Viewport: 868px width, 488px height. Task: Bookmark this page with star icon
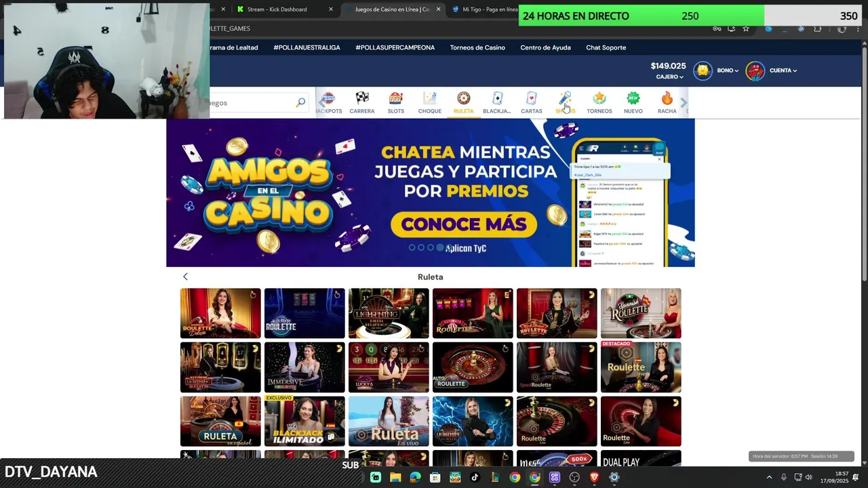pos(746,28)
